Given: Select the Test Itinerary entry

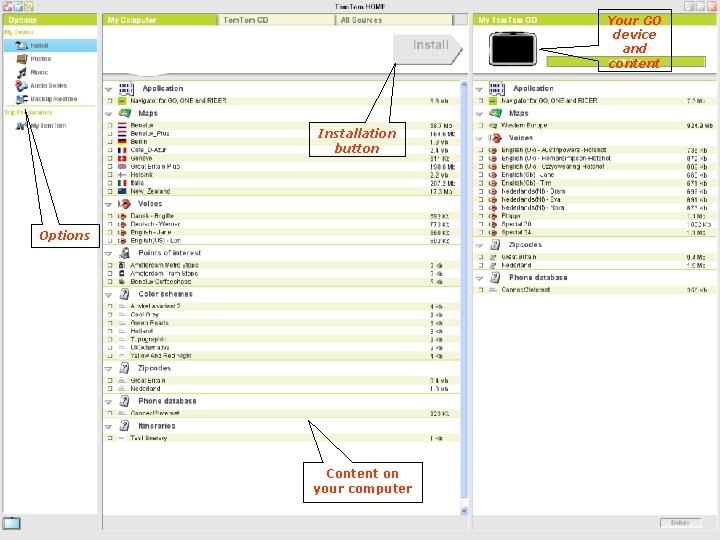Looking at the screenshot, I should click(281, 438).
